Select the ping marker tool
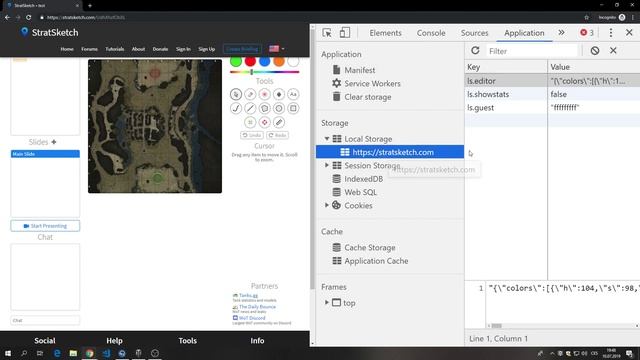This screenshot has height=360, width=640. click(x=264, y=94)
